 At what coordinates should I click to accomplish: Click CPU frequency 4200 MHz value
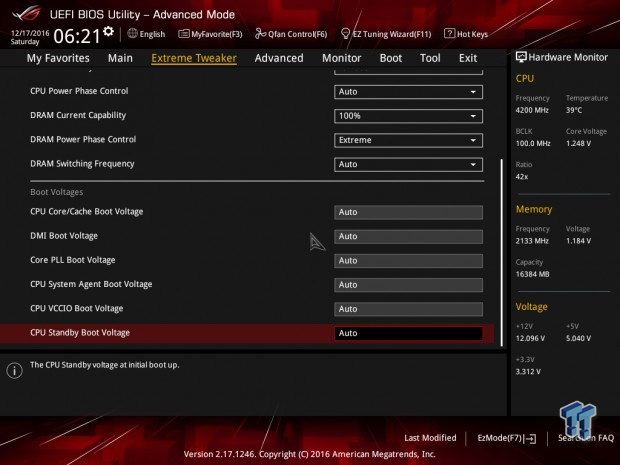pyautogui.click(x=532, y=110)
